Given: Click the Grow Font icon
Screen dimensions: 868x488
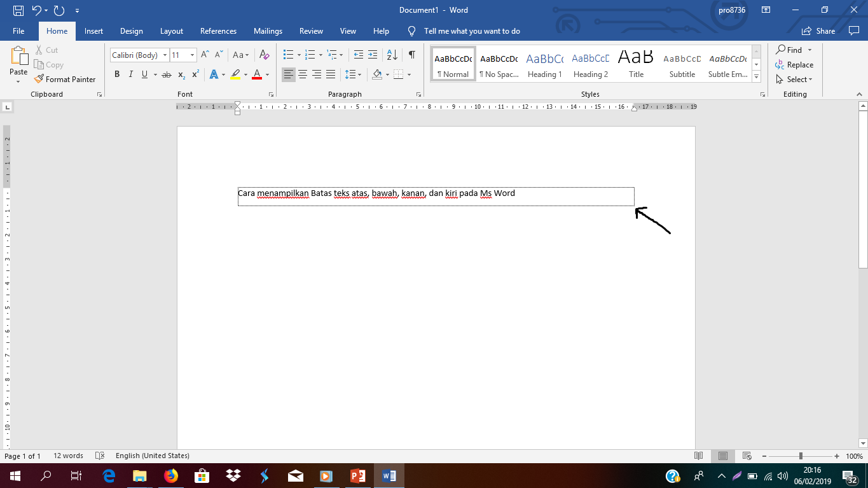Looking at the screenshot, I should (205, 55).
